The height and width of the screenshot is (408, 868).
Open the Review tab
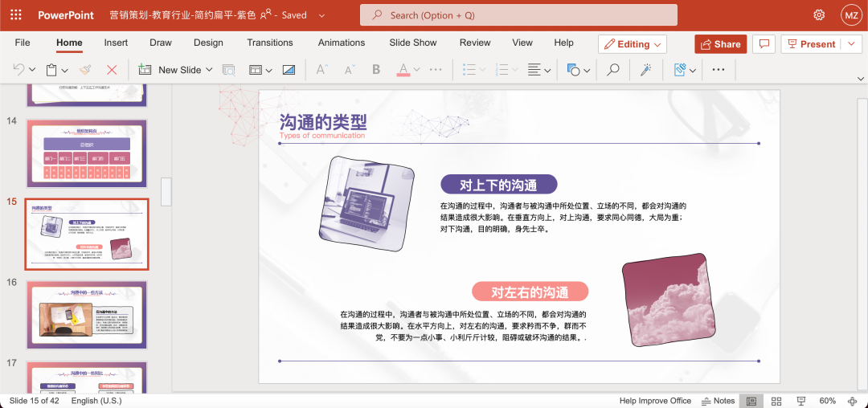coord(475,43)
